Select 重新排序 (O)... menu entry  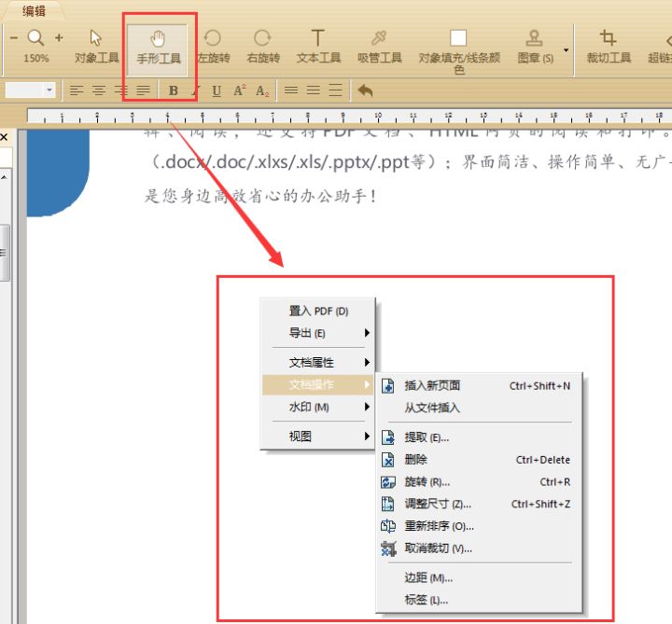point(478,526)
